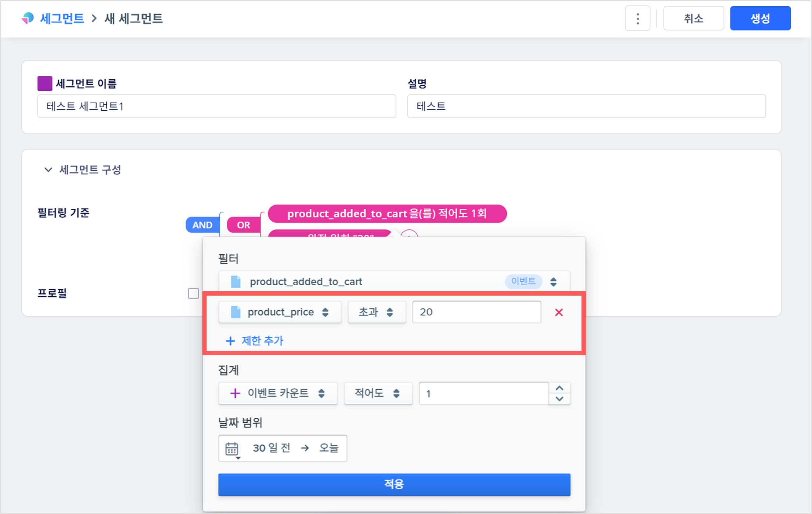Open the 초과 comparison operator dropdown
Viewport: 812px width, 514px height.
pyautogui.click(x=377, y=312)
